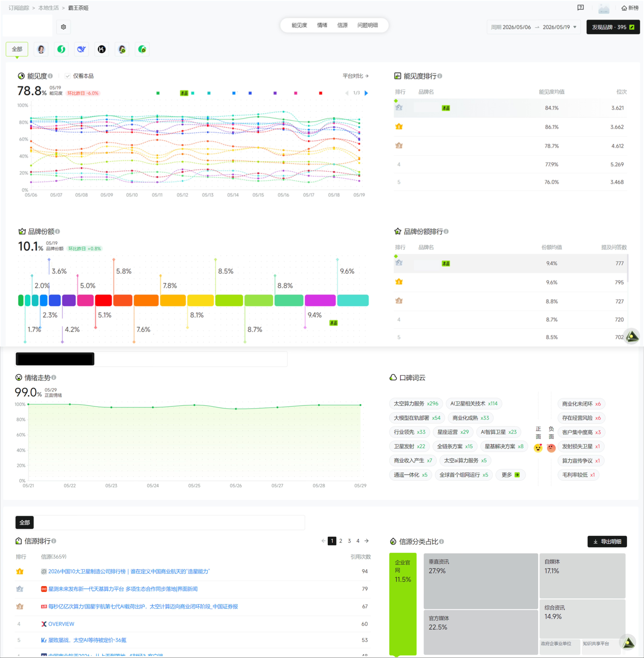This screenshot has width=644, height=658.
Task: Switch to the 问题明细 tab
Action: point(368,25)
